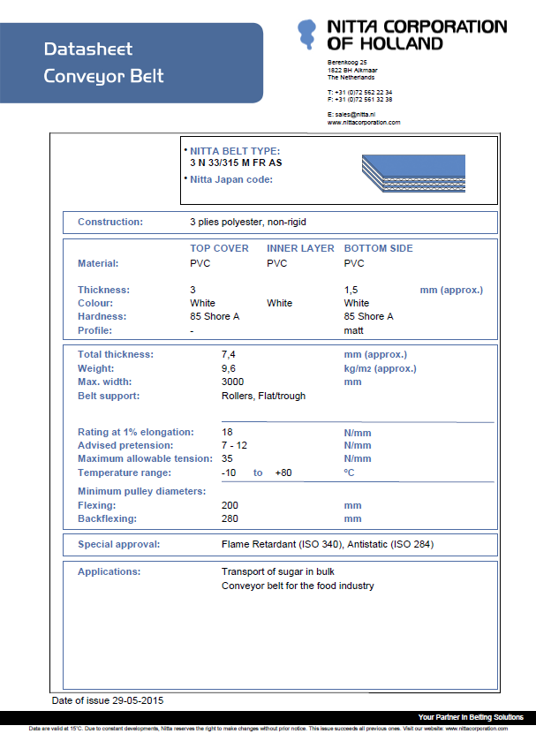Select fax number F: +31 (0)72 561 32 38

pos(359,99)
